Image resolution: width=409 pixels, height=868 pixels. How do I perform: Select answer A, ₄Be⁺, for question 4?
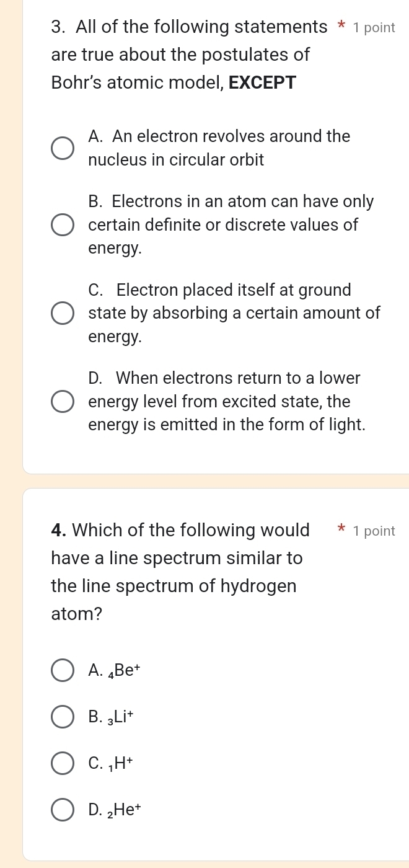point(62,670)
